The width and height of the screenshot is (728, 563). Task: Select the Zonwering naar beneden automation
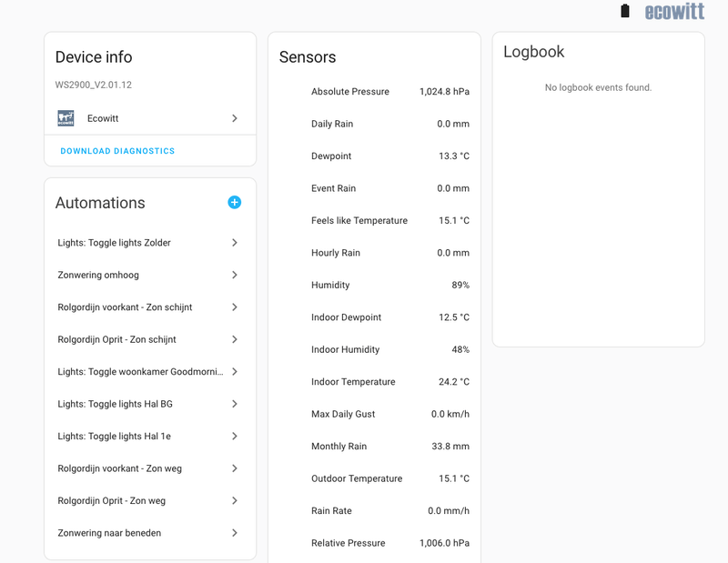[x=109, y=533]
